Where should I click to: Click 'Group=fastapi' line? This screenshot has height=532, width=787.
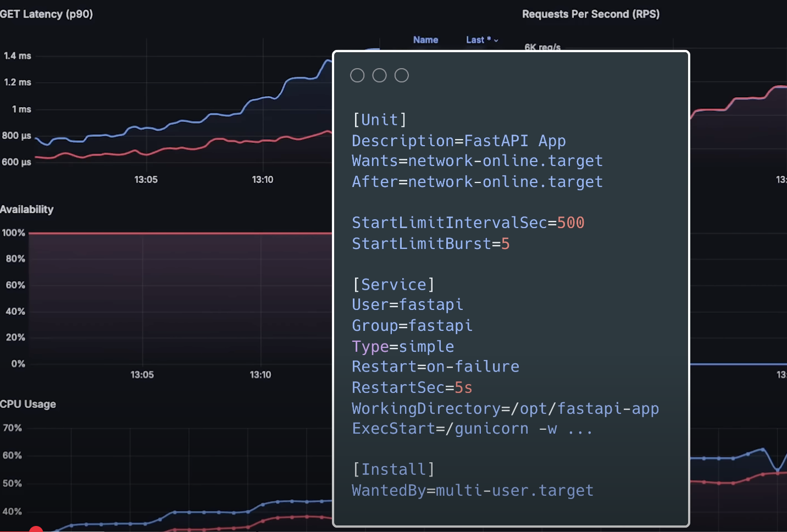[x=412, y=326]
